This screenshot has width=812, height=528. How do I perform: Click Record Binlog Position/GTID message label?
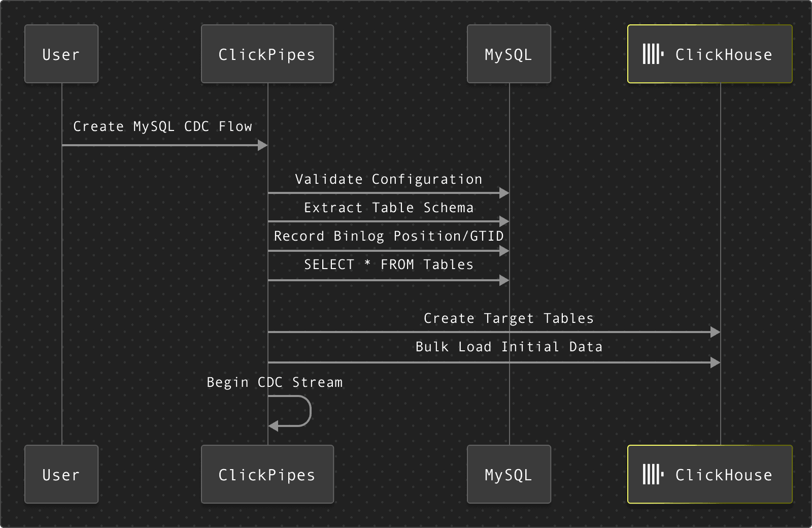389,236
